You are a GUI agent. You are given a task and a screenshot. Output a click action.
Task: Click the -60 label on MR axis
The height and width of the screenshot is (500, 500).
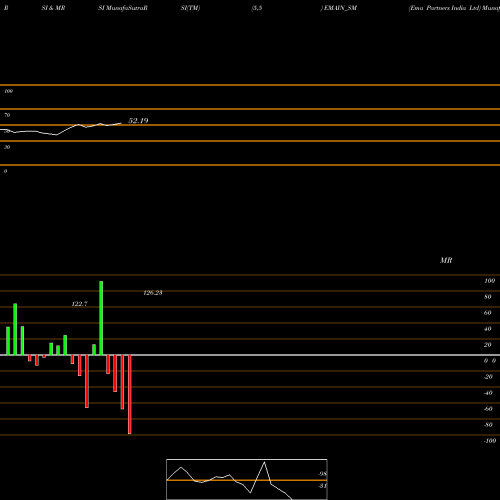(488, 409)
